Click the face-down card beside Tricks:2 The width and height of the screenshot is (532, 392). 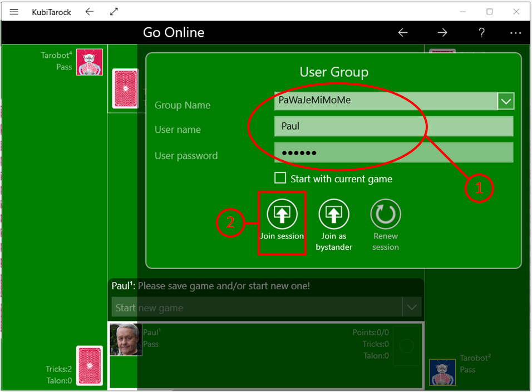point(90,366)
